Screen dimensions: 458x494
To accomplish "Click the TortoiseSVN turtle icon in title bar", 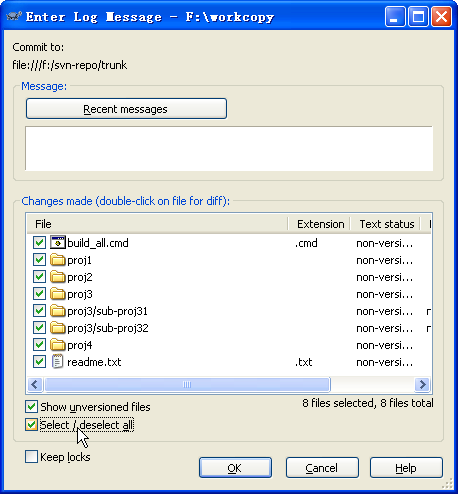I will pos(14,16).
